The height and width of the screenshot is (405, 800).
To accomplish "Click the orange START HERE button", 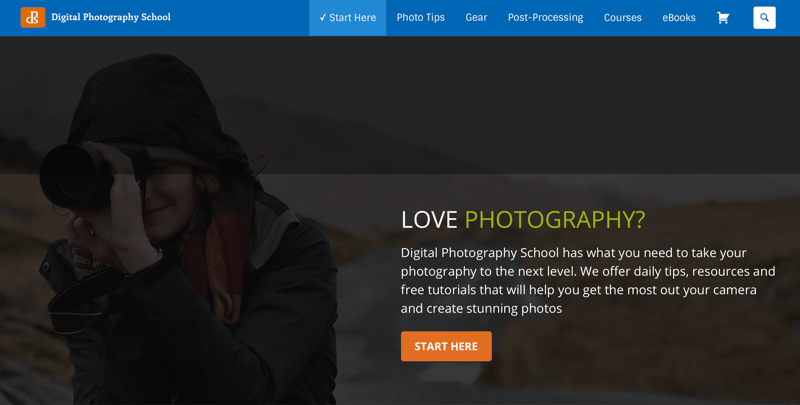I will [446, 346].
